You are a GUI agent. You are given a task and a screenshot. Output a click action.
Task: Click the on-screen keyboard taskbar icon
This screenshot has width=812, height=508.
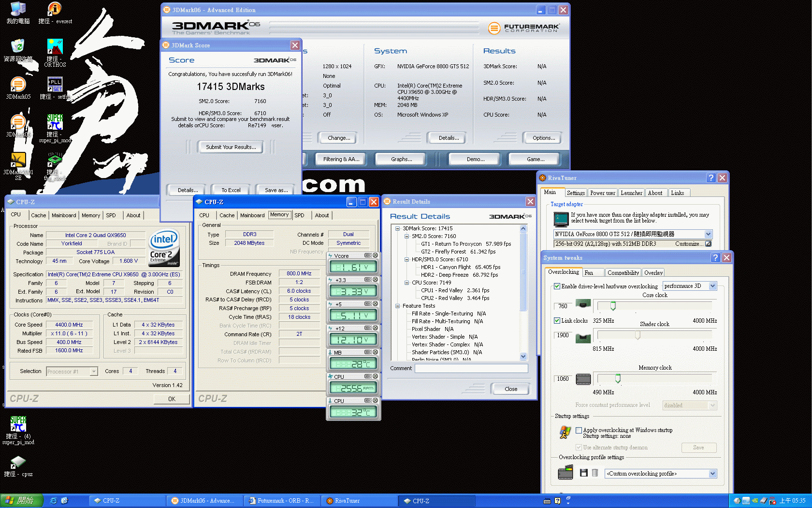pos(547,501)
